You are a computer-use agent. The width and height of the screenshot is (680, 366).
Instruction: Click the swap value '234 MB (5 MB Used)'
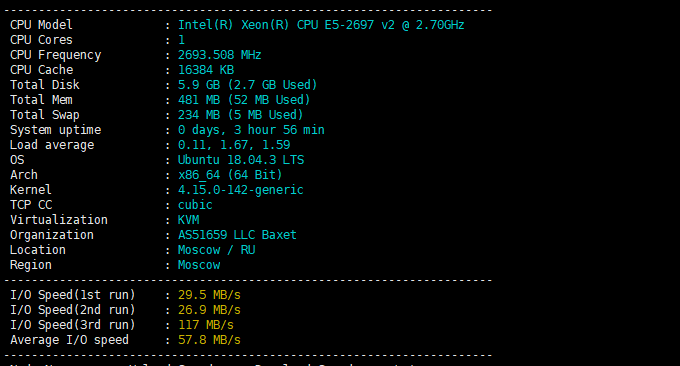(x=241, y=115)
